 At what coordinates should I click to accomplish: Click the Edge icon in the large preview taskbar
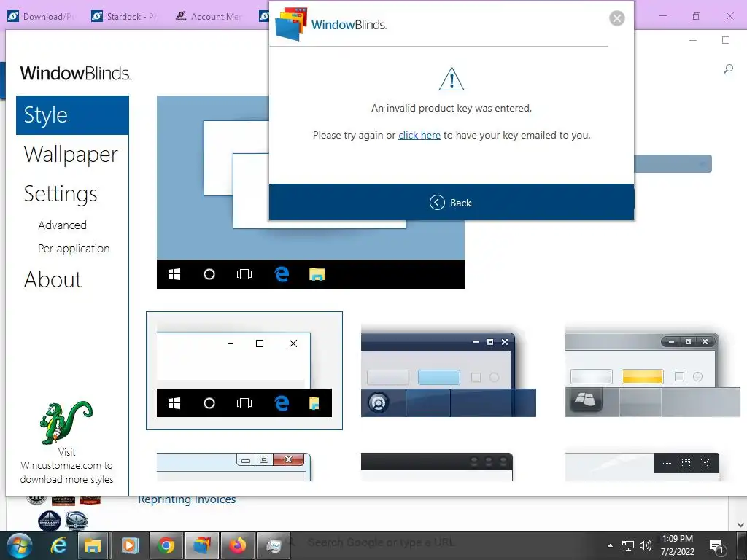(282, 274)
